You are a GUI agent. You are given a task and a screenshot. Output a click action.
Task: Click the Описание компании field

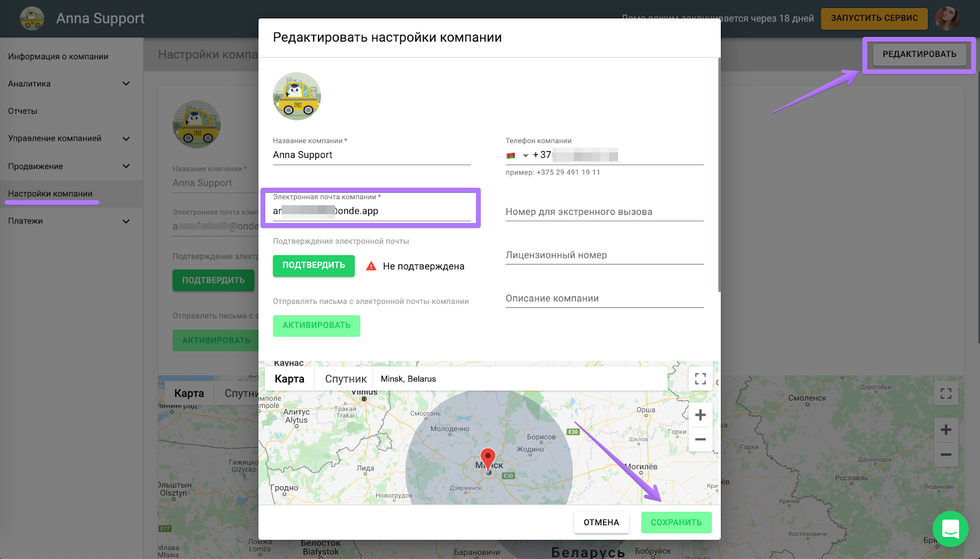click(x=605, y=299)
